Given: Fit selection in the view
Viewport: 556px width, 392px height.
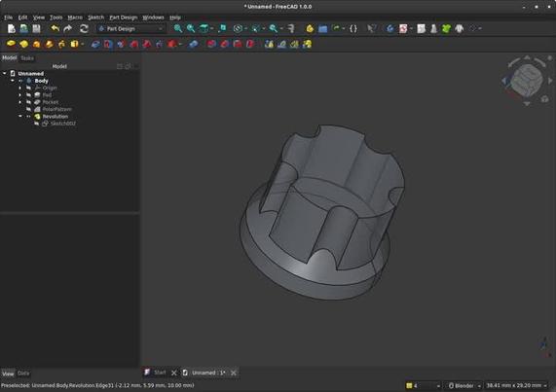Looking at the screenshot, I should pyautogui.click(x=191, y=28).
